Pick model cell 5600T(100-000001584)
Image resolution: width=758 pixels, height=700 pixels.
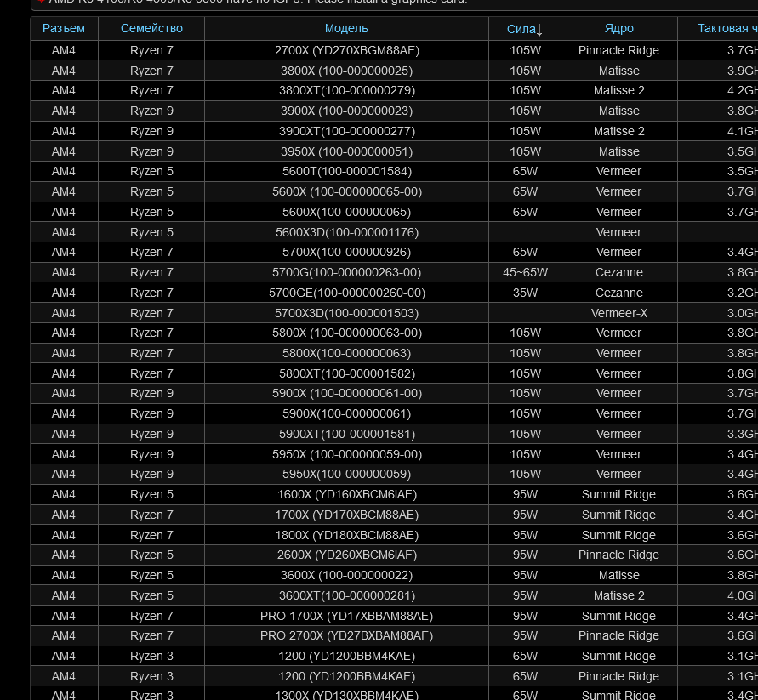(346, 171)
